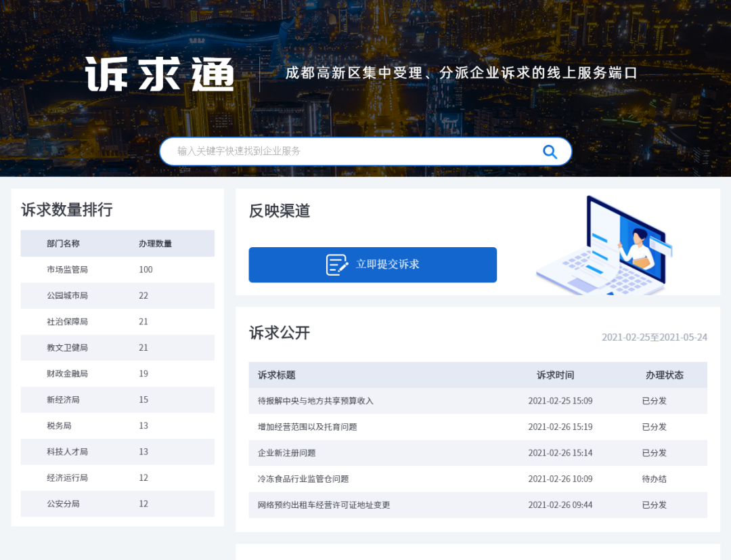The image size is (731, 560).
Task: Select the 财政金融局 row
Action: pos(118,374)
